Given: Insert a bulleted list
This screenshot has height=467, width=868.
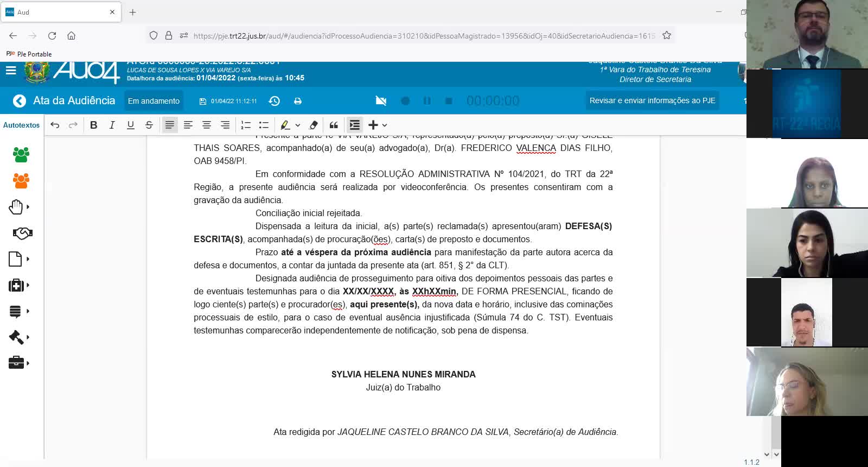Looking at the screenshot, I should 264,125.
